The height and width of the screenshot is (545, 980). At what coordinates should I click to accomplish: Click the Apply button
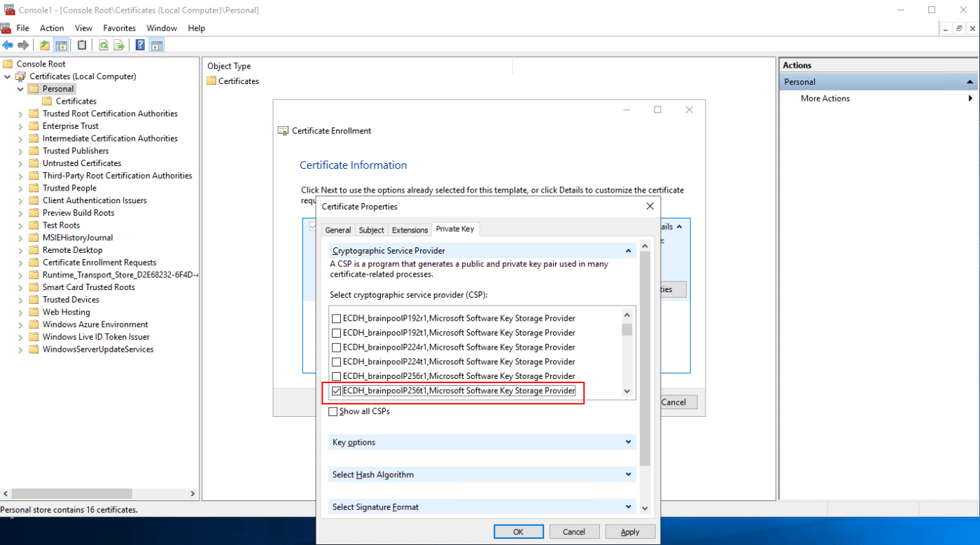tap(630, 532)
